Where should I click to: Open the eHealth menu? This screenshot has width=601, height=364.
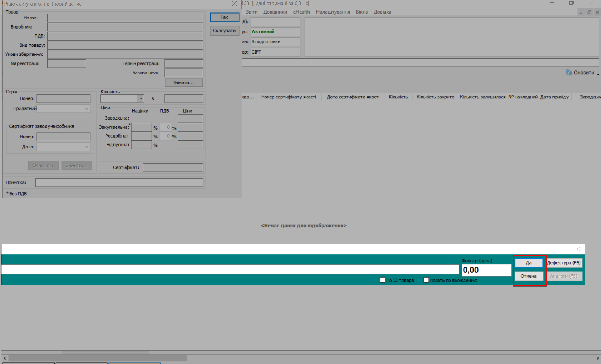[x=301, y=12]
